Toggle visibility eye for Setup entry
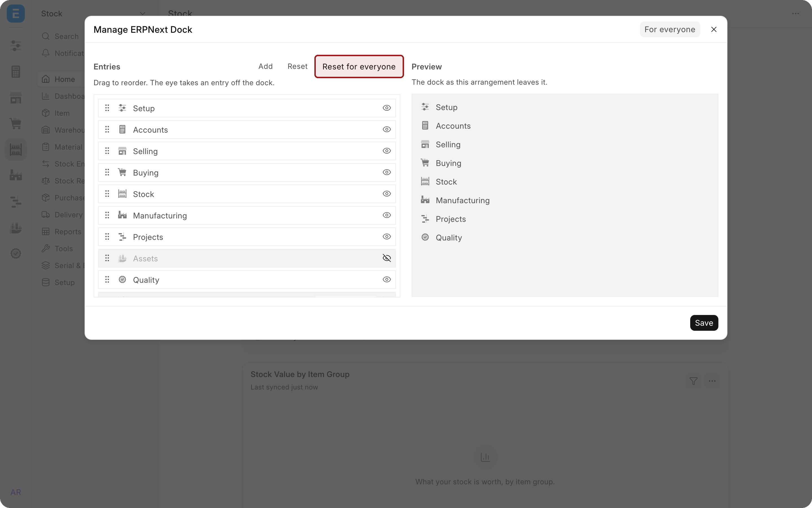This screenshot has height=508, width=812. (x=387, y=108)
